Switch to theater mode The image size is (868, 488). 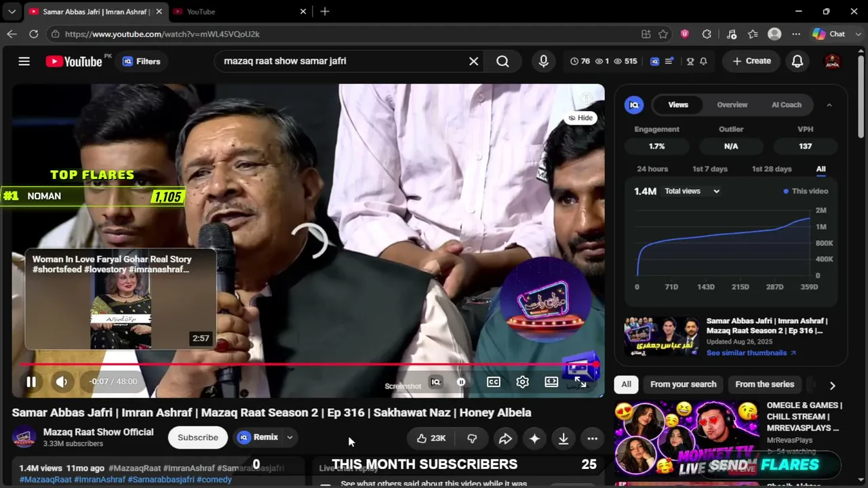551,382
